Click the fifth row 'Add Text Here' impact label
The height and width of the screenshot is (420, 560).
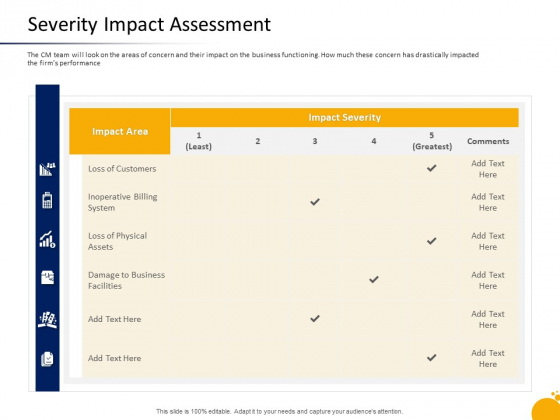click(x=115, y=319)
